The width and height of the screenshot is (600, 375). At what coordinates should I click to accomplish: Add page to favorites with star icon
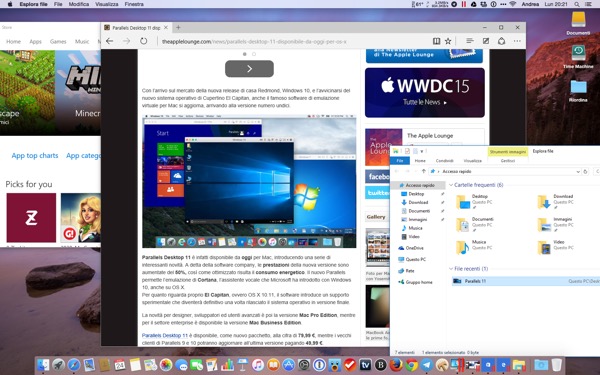coord(448,41)
